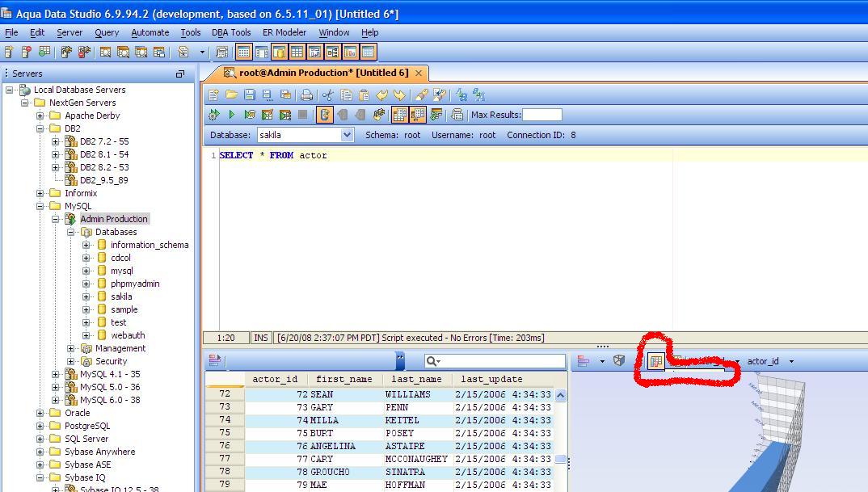Toggle the highlighted pivot chart button in results
The height and width of the screenshot is (492, 868).
656,361
